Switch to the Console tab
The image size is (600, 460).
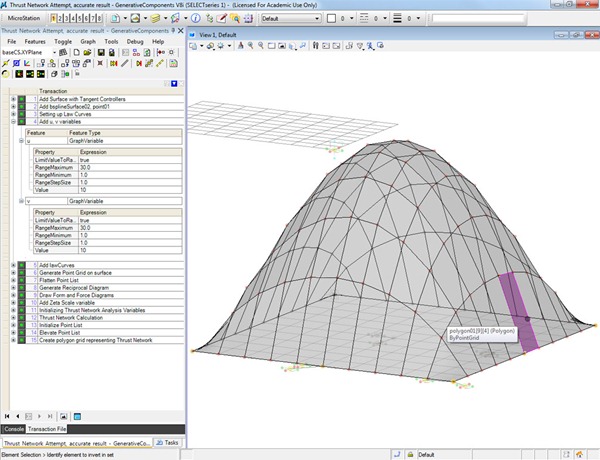pos(12,428)
